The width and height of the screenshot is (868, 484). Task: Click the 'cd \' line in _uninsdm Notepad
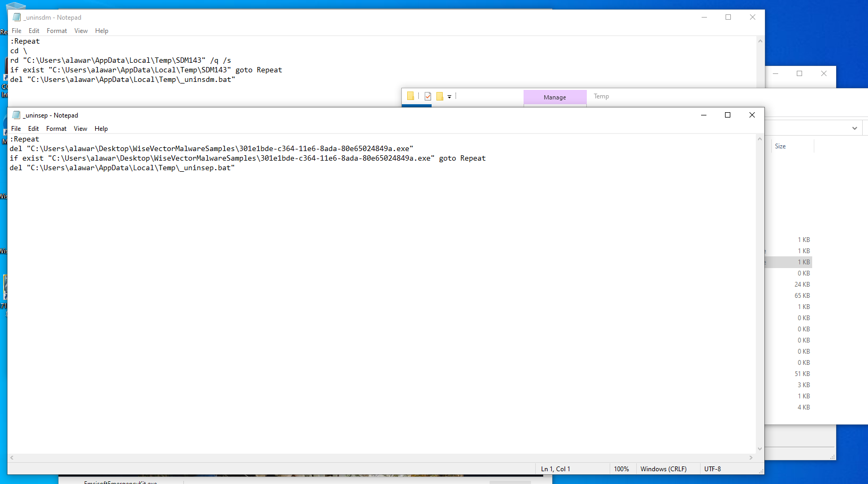(19, 51)
